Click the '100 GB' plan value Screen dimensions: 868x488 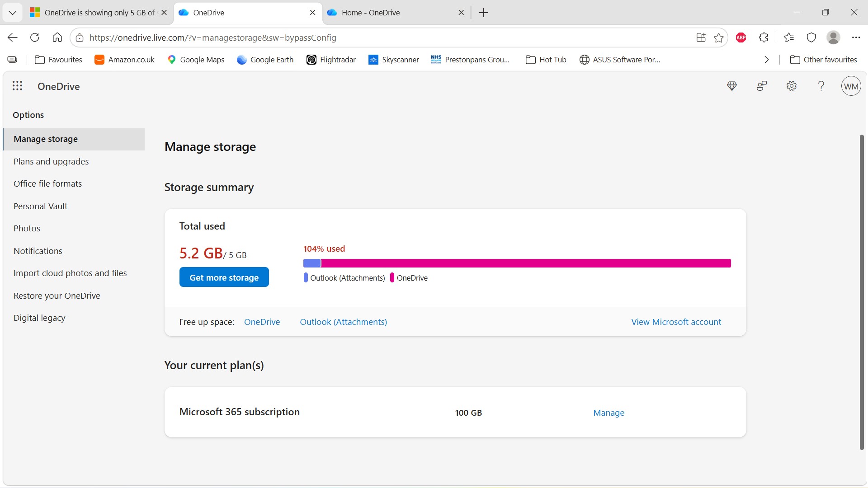coord(468,413)
